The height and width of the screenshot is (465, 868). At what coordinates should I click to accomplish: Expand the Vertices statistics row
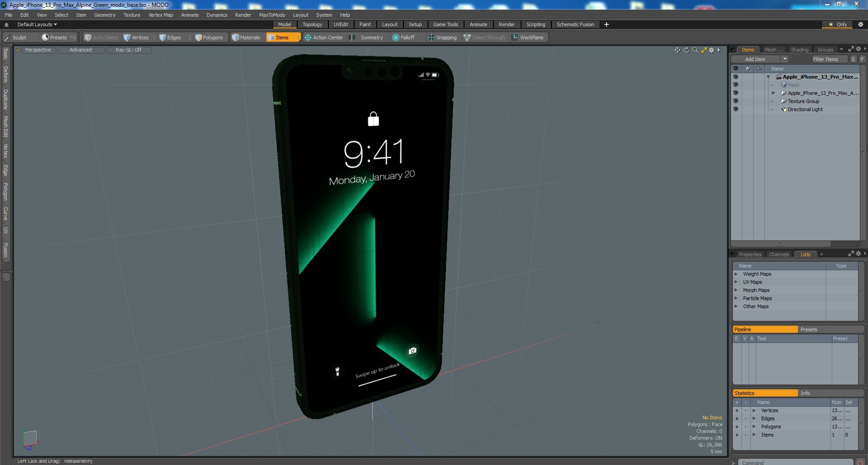754,410
